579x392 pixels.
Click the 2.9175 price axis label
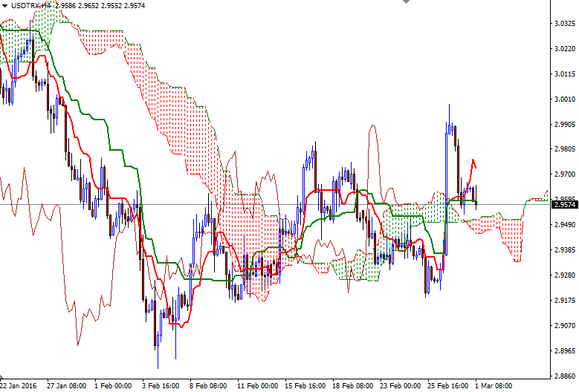[565, 300]
